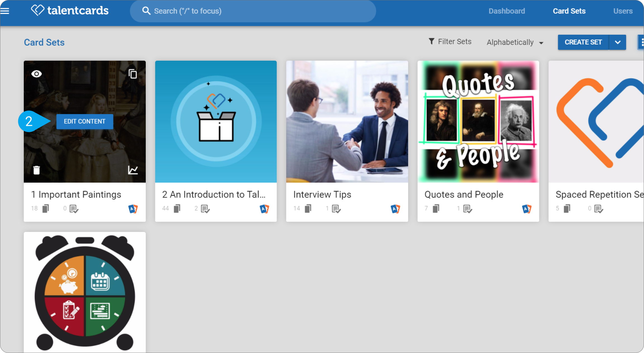Open the vertical dots options menu
The height and width of the screenshot is (353, 644).
[641, 42]
